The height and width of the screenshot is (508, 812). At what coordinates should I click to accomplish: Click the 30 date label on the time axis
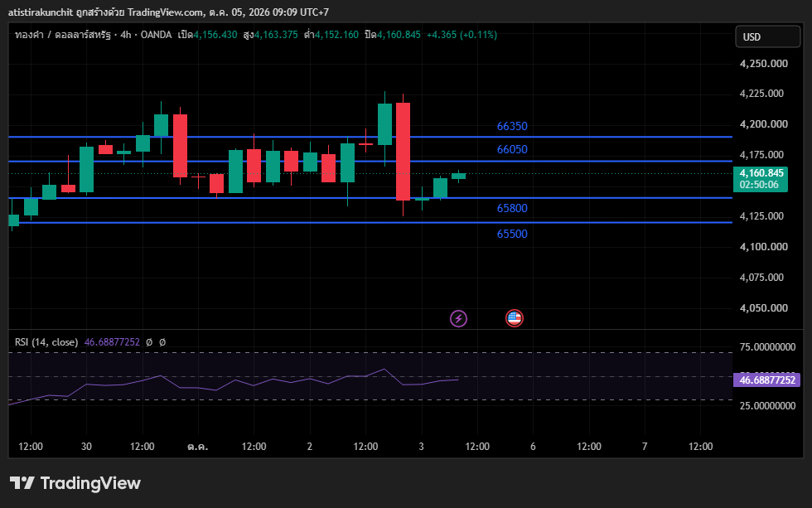[86, 447]
